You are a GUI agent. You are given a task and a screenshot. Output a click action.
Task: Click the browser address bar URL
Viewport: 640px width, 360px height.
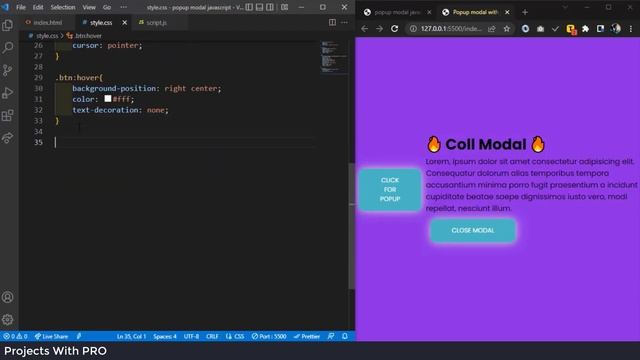(451, 29)
